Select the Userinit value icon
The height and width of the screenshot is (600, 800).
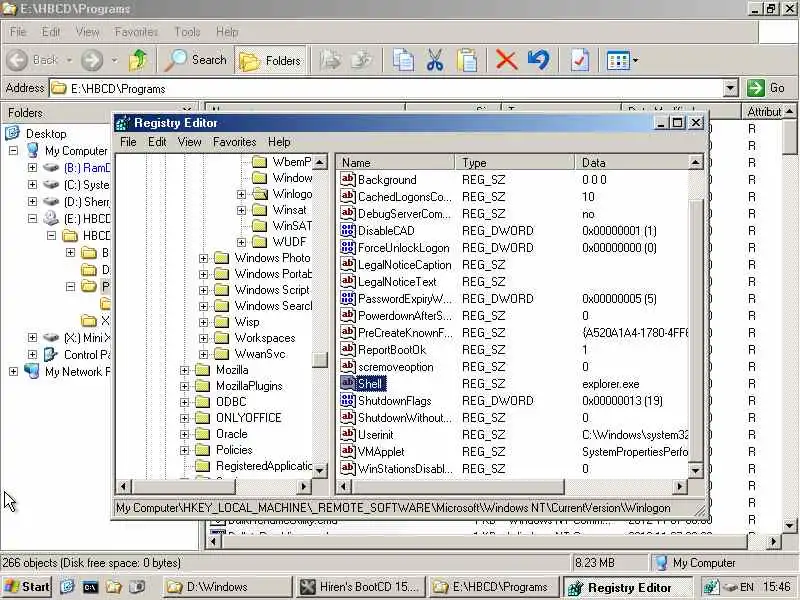(x=347, y=435)
